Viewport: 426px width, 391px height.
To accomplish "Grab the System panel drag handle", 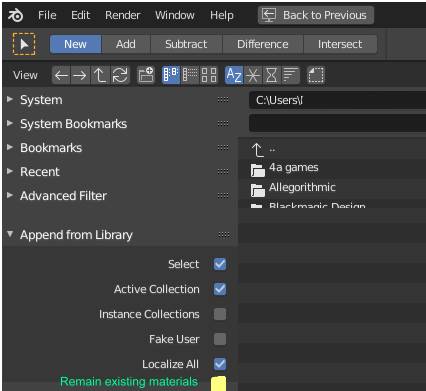I will point(223,100).
